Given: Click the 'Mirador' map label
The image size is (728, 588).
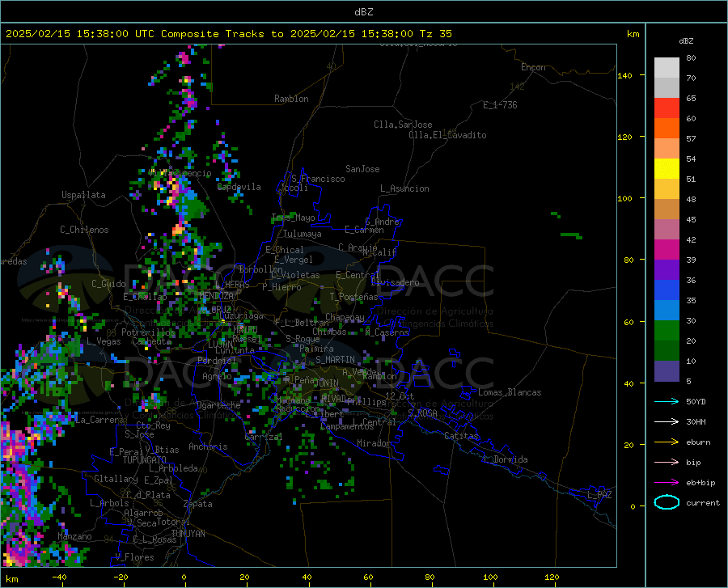Looking at the screenshot, I should point(373,443).
